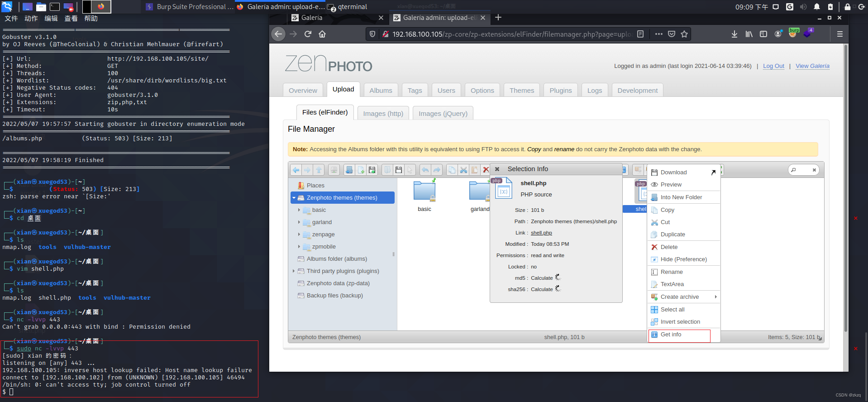The image size is (868, 402).
Task: Create a new folder via elFinder toolbar
Action: pos(349,170)
